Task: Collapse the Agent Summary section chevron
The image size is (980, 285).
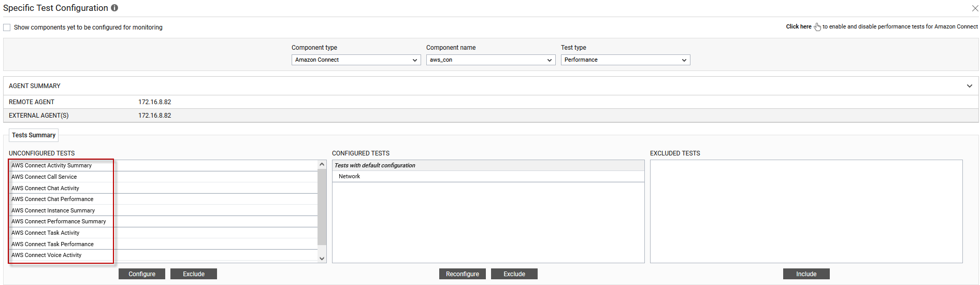Action: pos(969,86)
